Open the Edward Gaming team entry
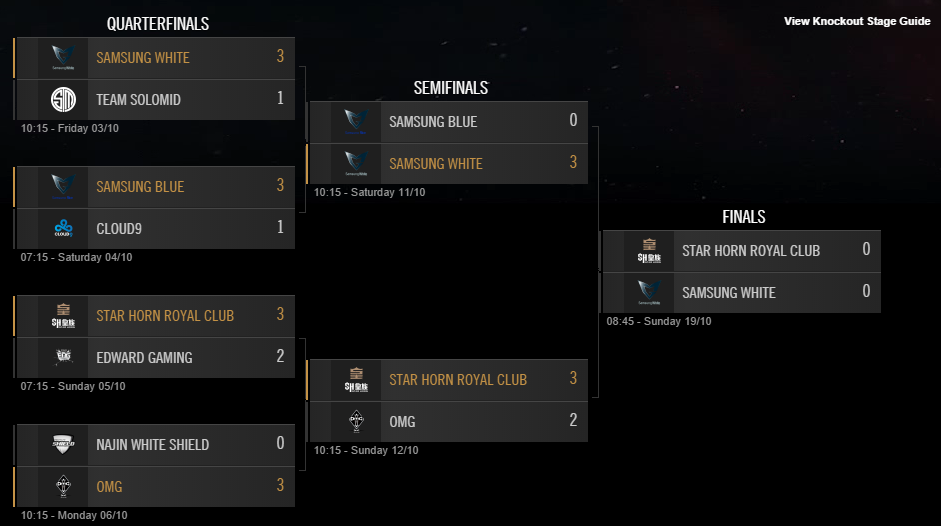 tap(144, 358)
